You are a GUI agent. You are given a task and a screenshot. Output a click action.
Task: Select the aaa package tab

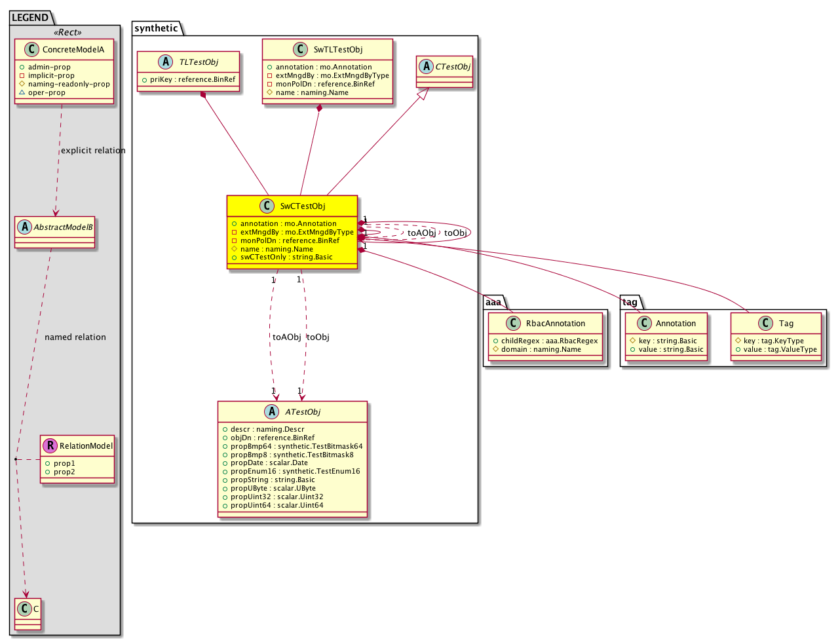pos(493,302)
